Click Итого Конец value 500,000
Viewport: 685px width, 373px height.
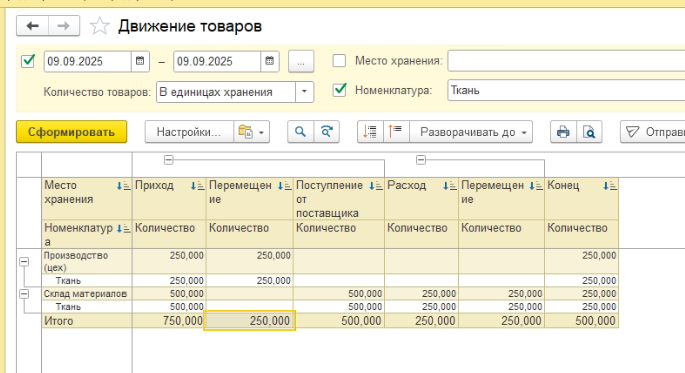point(595,321)
